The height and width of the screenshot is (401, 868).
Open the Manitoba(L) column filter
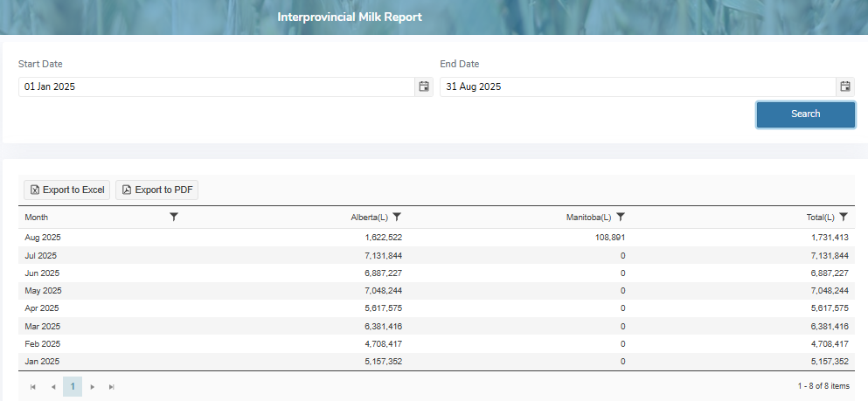click(x=621, y=217)
